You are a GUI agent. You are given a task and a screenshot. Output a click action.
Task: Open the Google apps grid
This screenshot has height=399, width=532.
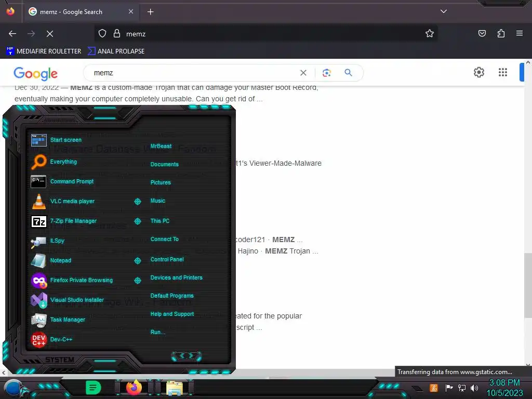click(x=503, y=72)
